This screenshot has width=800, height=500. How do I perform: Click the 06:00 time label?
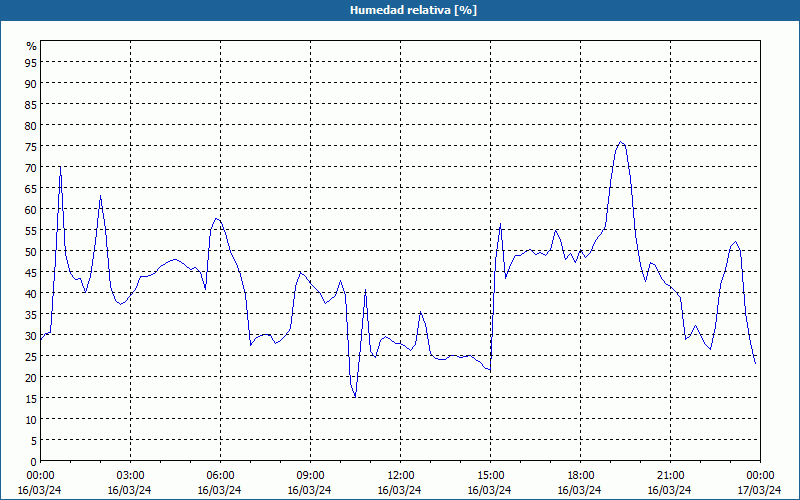tap(220, 476)
